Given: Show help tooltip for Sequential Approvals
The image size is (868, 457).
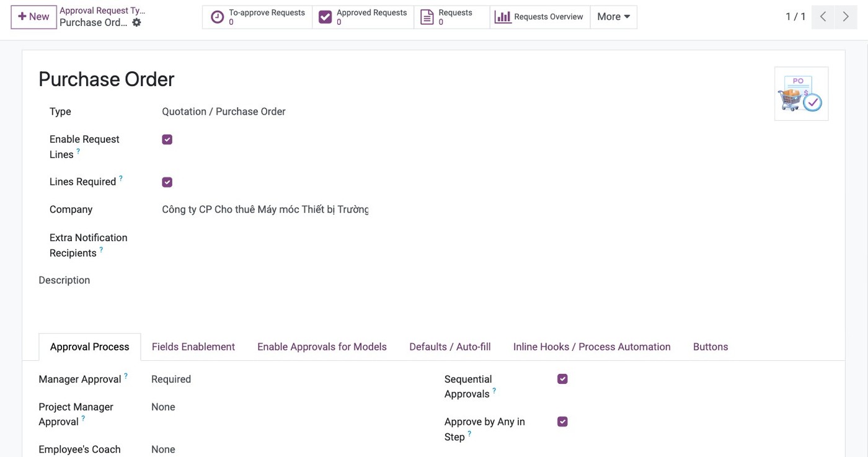Looking at the screenshot, I should (494, 391).
